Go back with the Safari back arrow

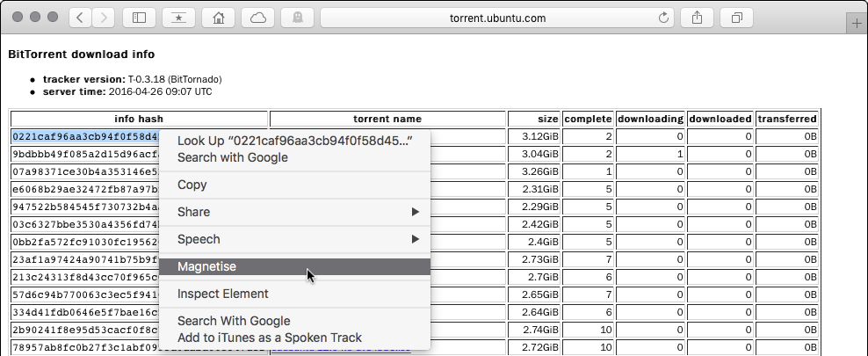(x=80, y=18)
